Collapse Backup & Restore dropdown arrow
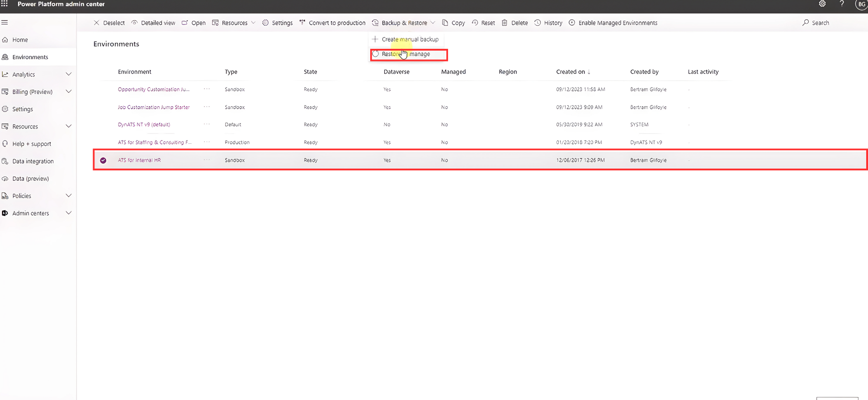Screen dimensions: 868x400 pos(433,23)
